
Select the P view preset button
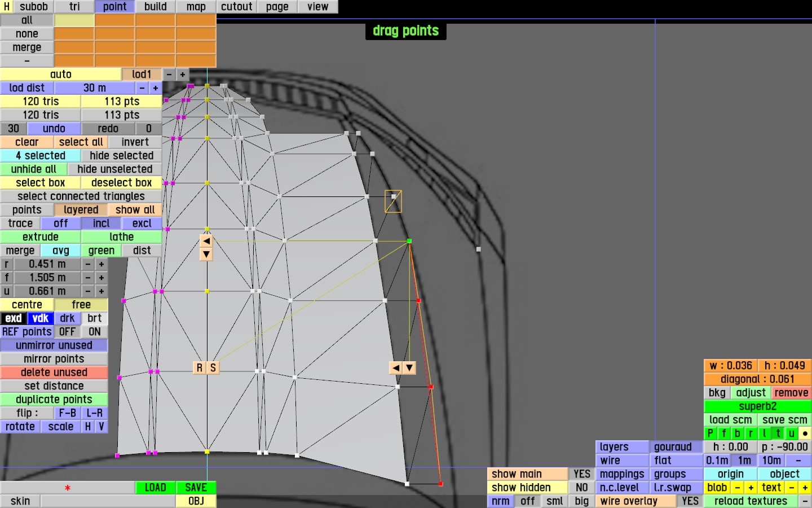pos(710,433)
